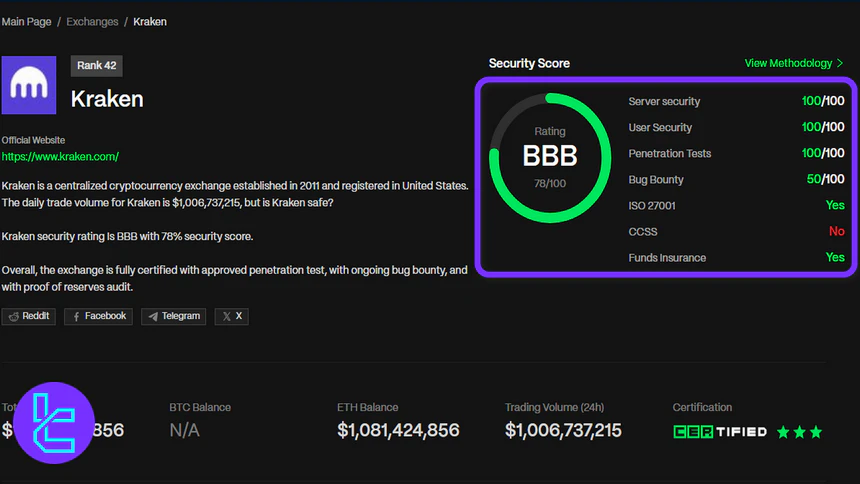Go to Main Page breadcrumb
860x484 pixels.
[x=27, y=21]
